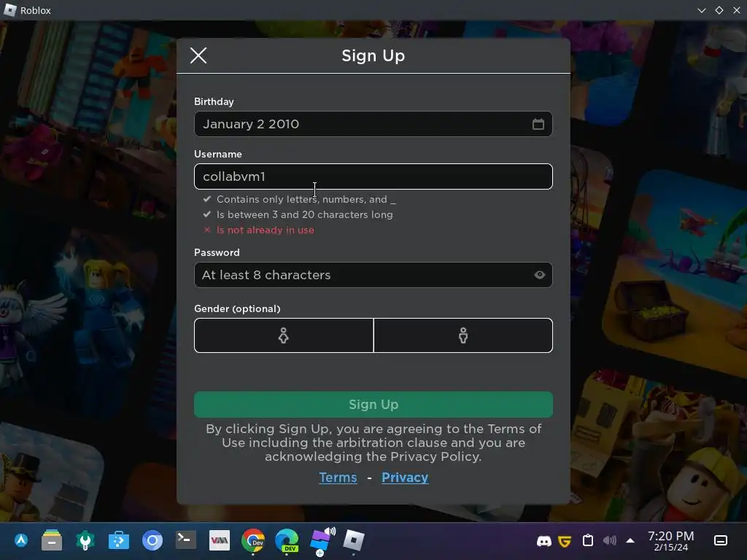Open the Terms link
The height and width of the screenshot is (560, 747).
click(x=338, y=477)
